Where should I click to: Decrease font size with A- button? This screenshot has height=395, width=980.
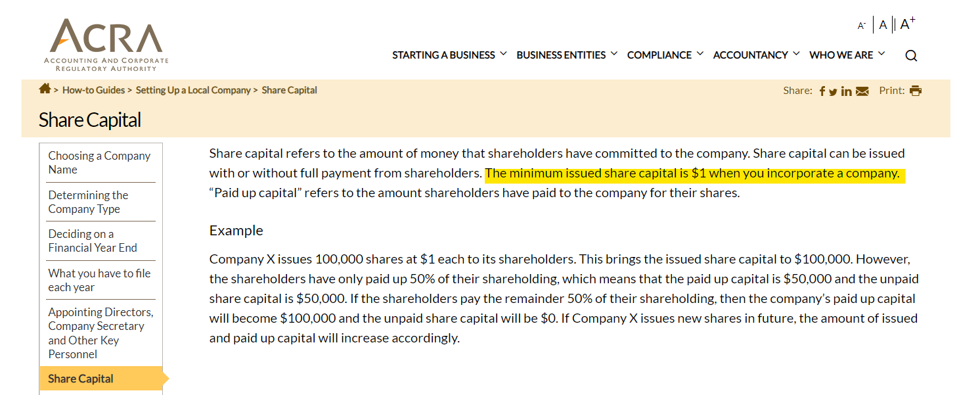pos(862,26)
